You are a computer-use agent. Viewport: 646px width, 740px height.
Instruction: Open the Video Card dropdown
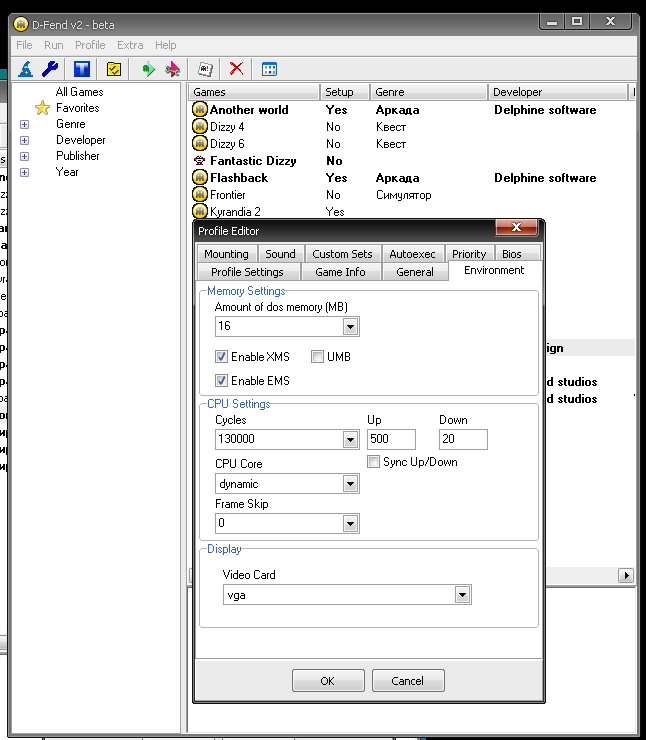[462, 595]
